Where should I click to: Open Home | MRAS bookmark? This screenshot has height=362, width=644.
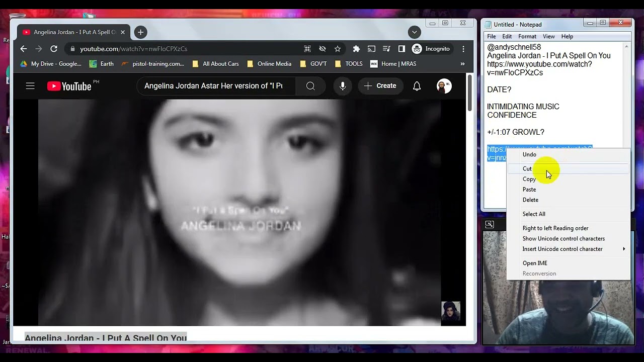[392, 64]
